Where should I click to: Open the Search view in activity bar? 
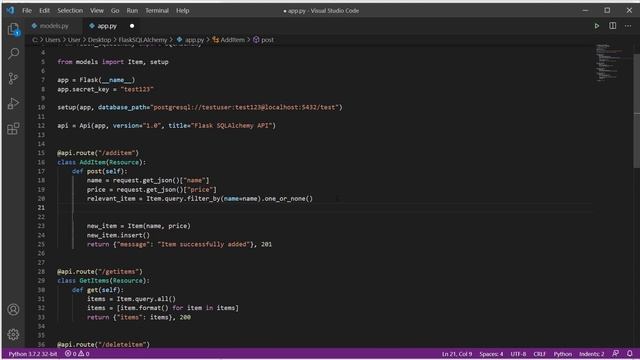[x=13, y=53]
